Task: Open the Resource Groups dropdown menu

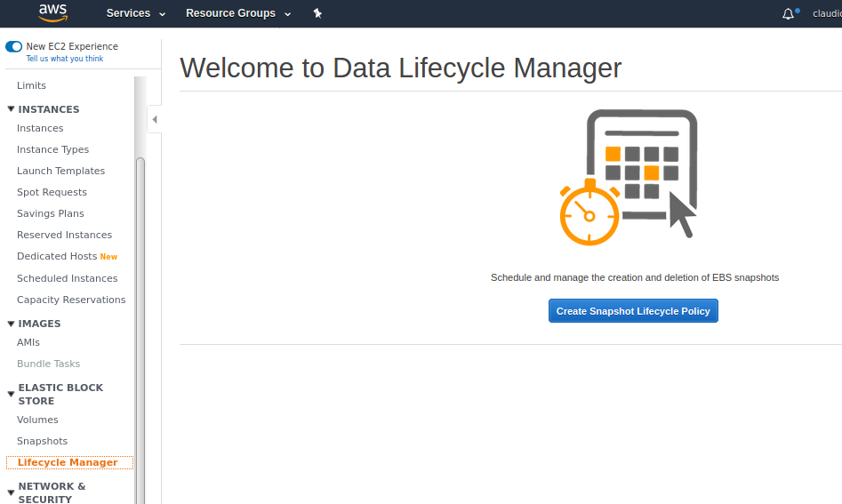Action: (x=238, y=13)
